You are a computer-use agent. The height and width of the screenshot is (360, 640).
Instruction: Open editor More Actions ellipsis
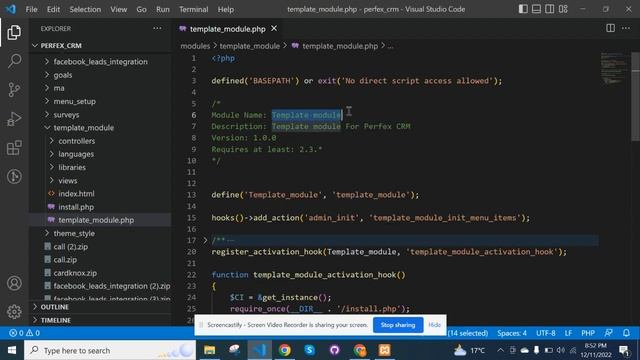pos(626,28)
